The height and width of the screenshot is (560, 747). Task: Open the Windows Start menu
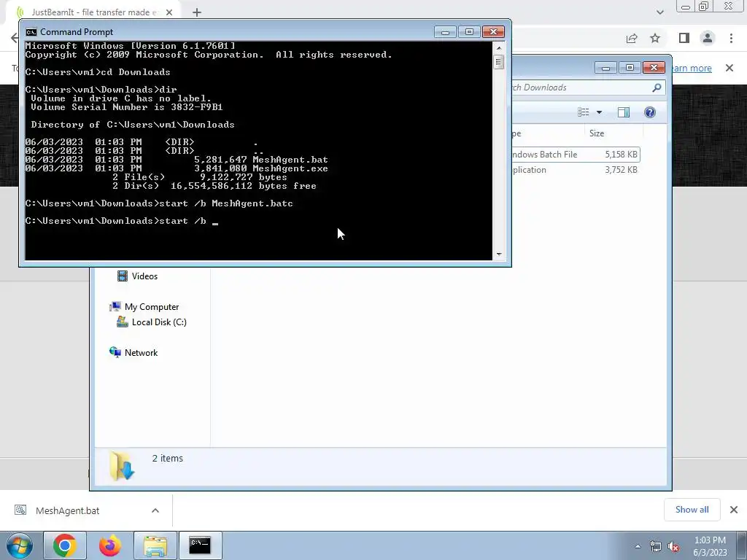[20, 545]
